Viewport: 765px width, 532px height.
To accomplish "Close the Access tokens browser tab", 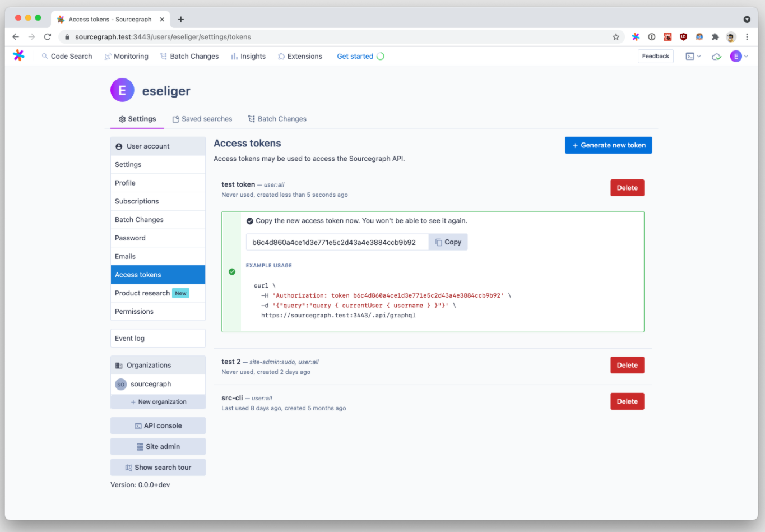I will click(162, 20).
